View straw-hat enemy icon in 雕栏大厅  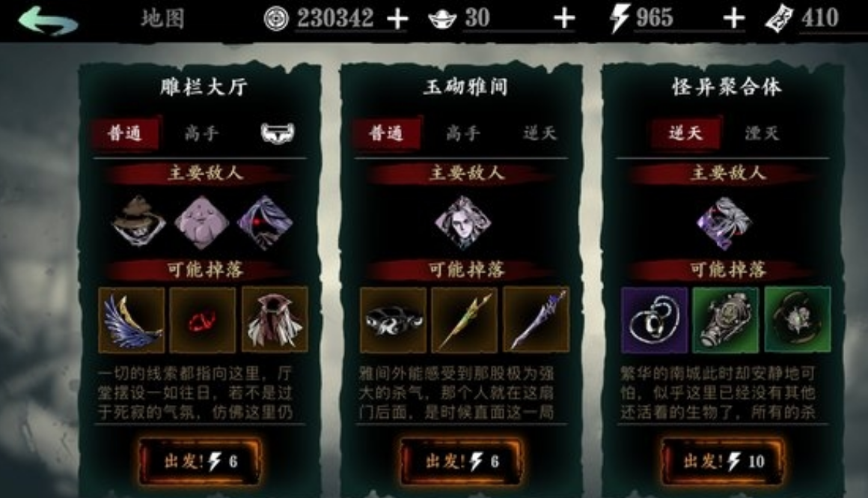138,222
